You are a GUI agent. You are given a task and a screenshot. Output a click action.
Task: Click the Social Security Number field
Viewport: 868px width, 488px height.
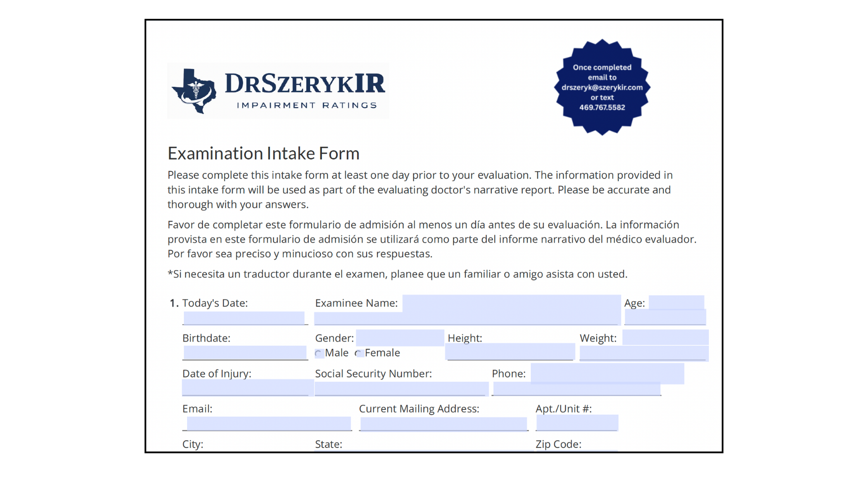(x=401, y=389)
